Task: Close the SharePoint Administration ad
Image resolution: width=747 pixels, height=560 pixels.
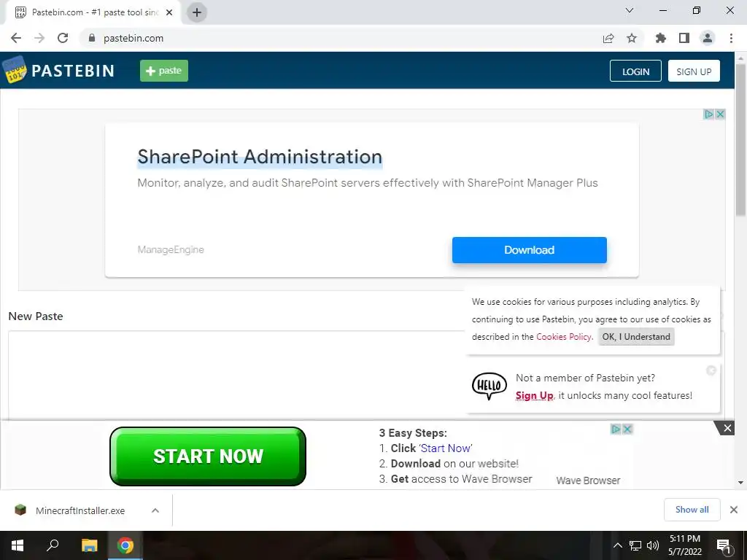Action: coord(720,114)
